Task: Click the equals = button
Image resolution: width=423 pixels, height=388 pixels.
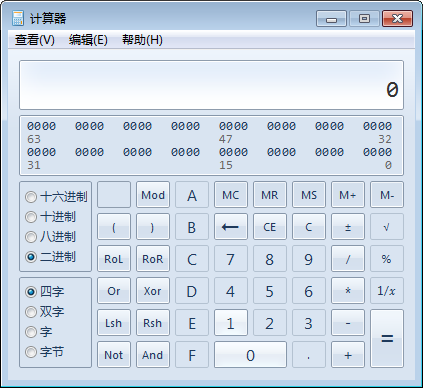Action: coord(387,339)
